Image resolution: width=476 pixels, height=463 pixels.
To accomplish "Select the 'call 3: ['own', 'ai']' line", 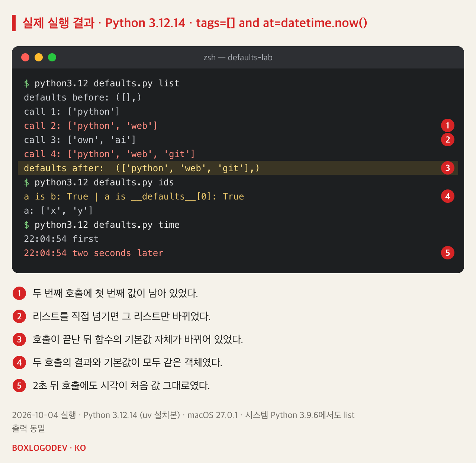I will click(x=80, y=140).
